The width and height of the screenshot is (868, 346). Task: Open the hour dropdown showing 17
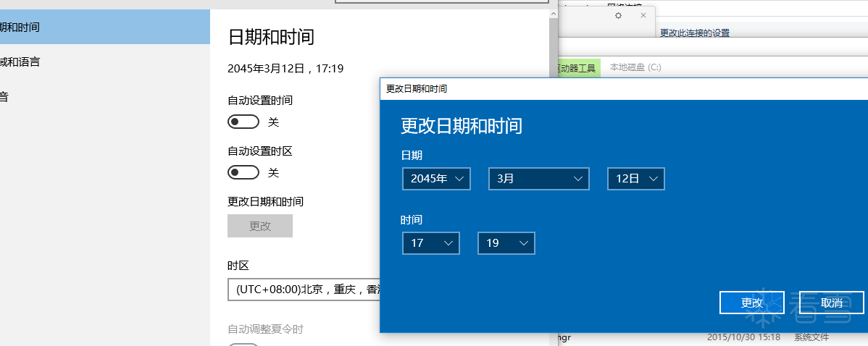430,242
